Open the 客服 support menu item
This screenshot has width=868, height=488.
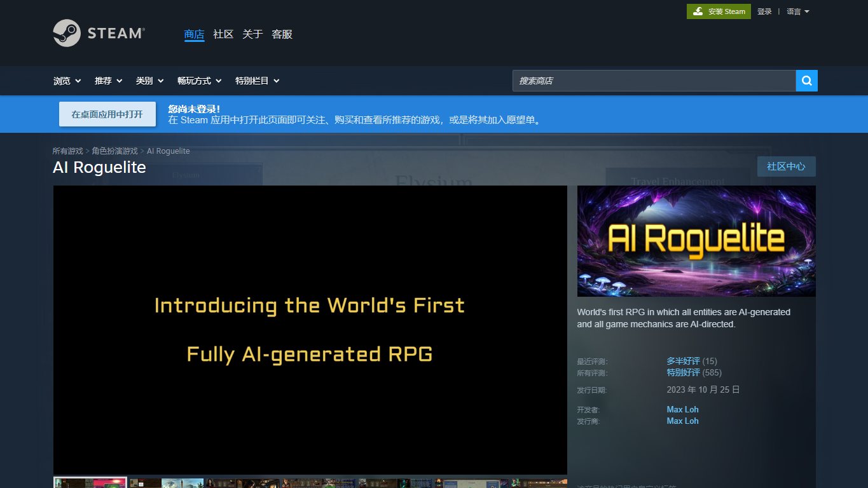282,34
